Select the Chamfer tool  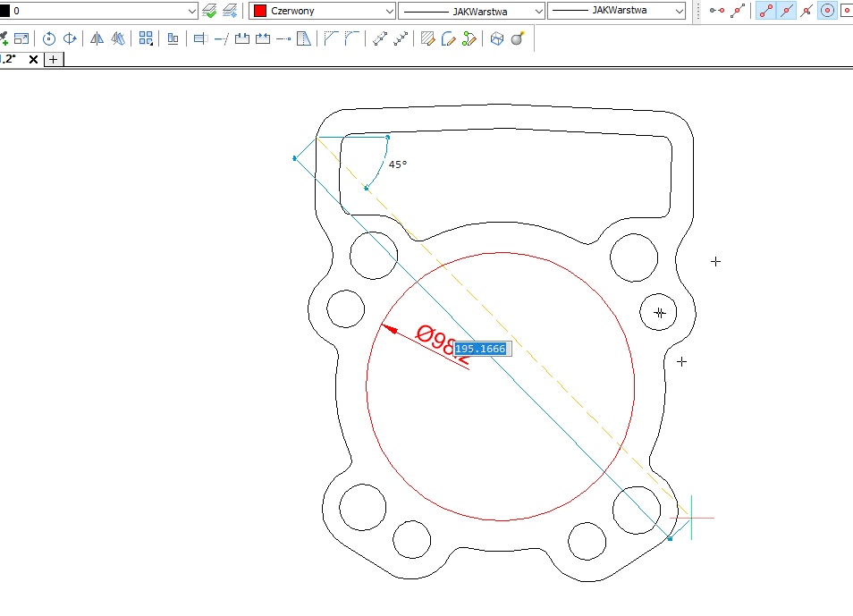tap(331, 39)
